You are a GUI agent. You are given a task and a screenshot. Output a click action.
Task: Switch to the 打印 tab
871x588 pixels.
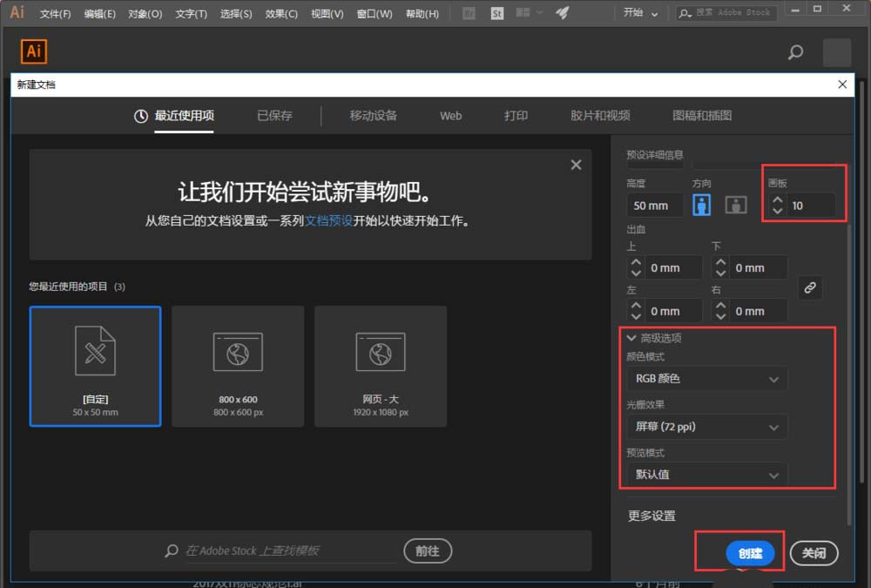(x=515, y=115)
